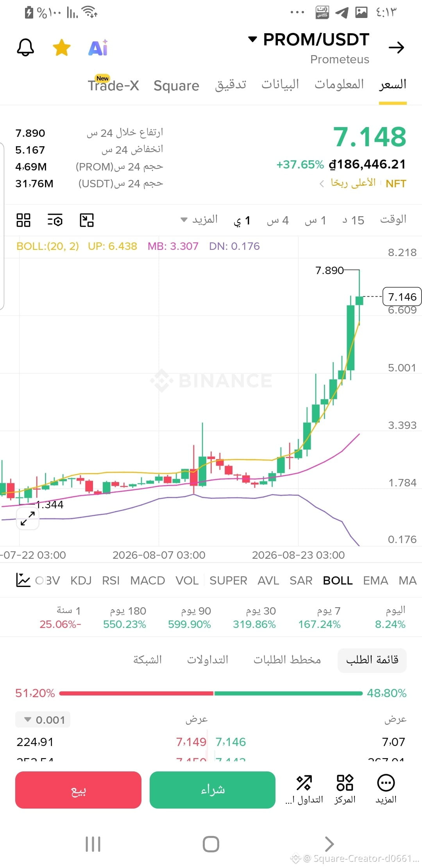422x868 pixels.
Task: Open chart grid layout icon
Action: [23, 220]
